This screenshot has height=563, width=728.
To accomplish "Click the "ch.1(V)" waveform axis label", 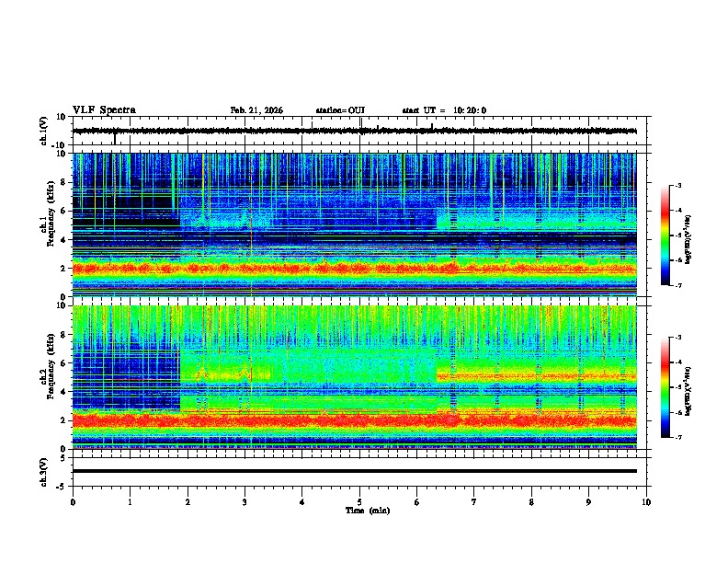I will [x=43, y=131].
